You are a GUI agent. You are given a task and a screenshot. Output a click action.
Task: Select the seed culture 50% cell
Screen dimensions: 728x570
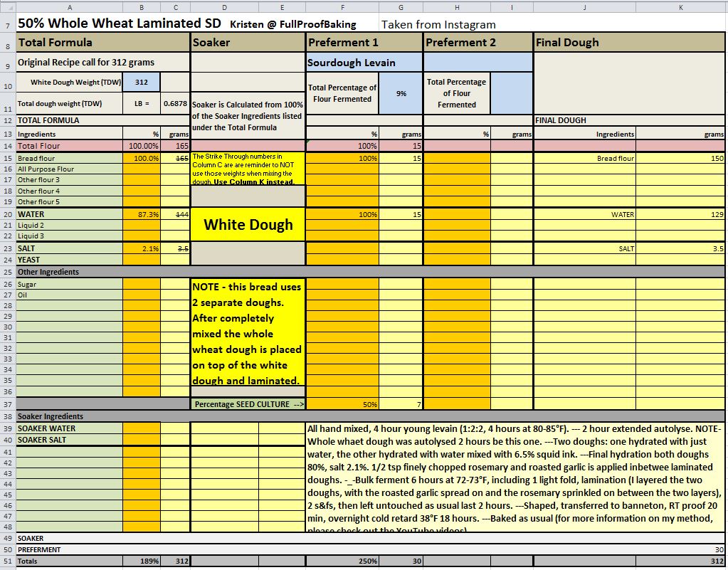pyautogui.click(x=342, y=404)
